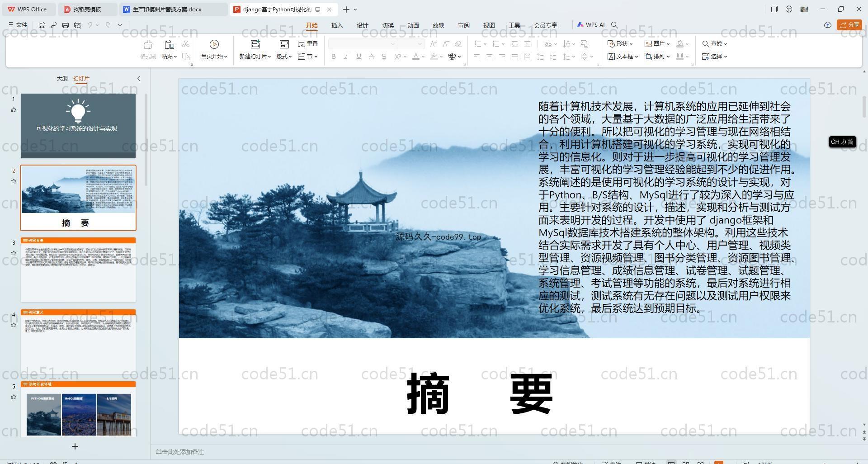This screenshot has width=868, height=464.
Task: Toggle center paragraph alignment
Action: (x=489, y=57)
